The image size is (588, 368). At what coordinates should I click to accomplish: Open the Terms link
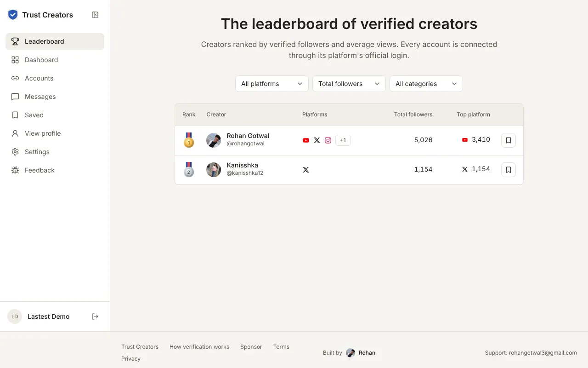(281, 347)
